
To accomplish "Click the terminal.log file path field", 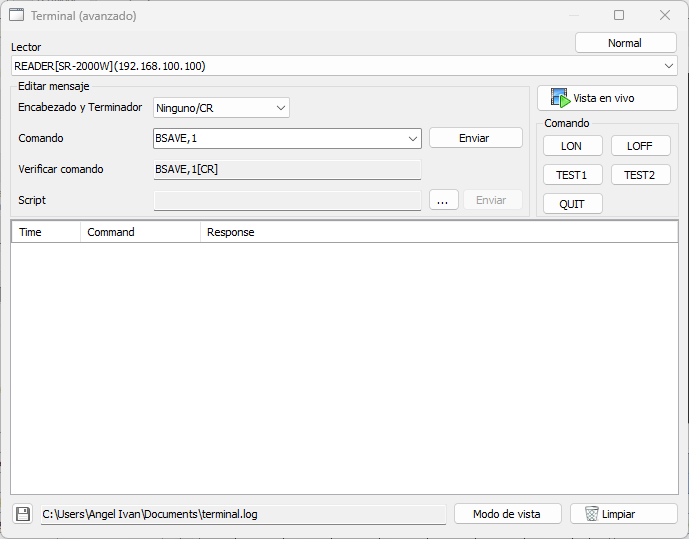I will 242,514.
